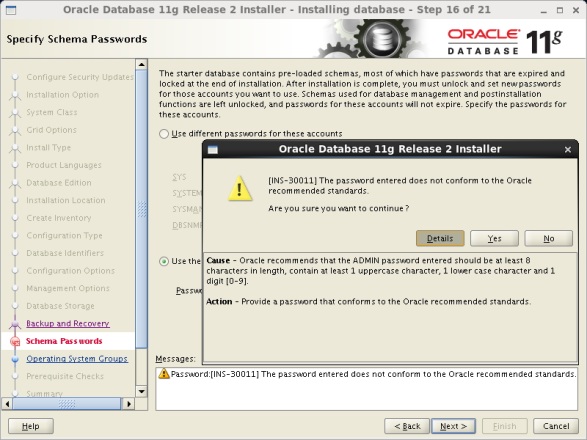Click the sidebar scroll down arrow

click(x=142, y=392)
